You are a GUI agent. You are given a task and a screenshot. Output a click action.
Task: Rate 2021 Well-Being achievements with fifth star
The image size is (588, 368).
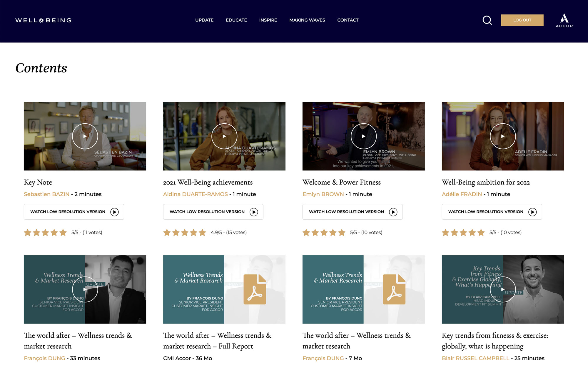202,233
